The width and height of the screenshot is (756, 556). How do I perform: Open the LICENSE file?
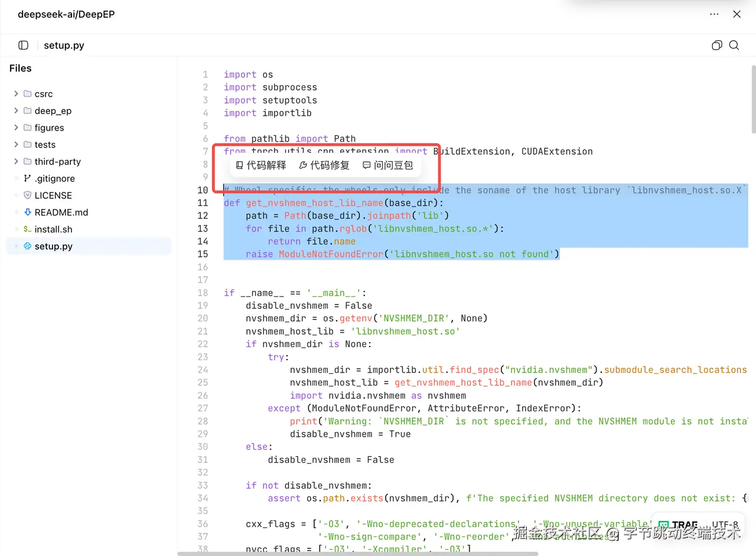click(x=89, y=195)
